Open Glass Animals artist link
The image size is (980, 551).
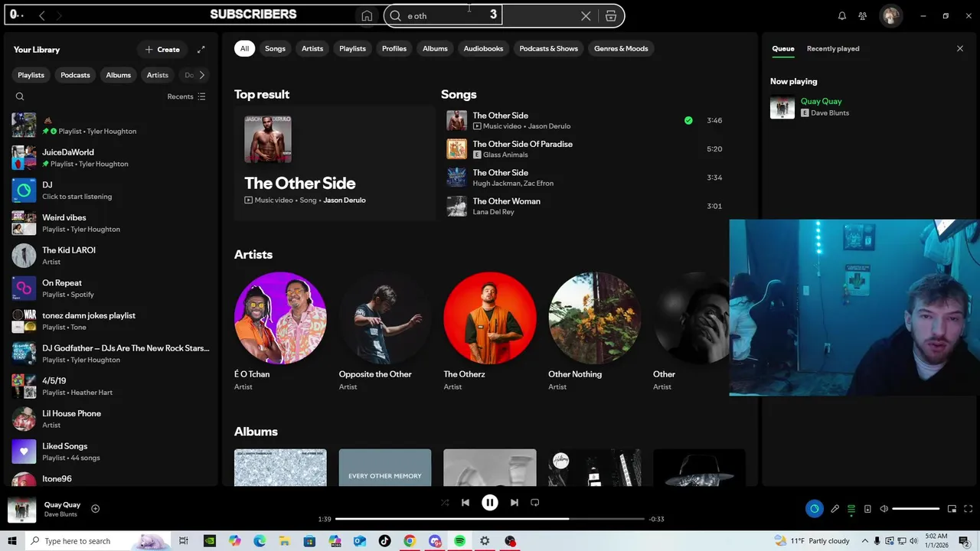pyautogui.click(x=505, y=155)
